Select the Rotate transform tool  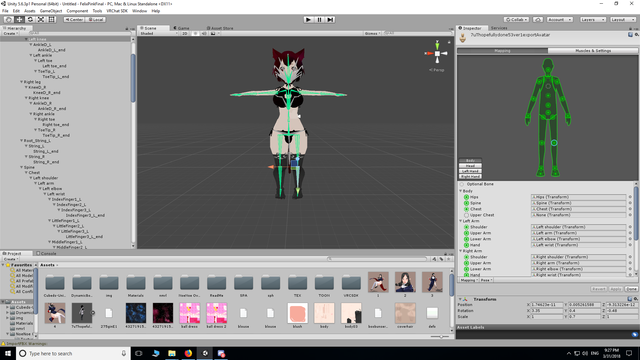pyautogui.click(x=30, y=20)
